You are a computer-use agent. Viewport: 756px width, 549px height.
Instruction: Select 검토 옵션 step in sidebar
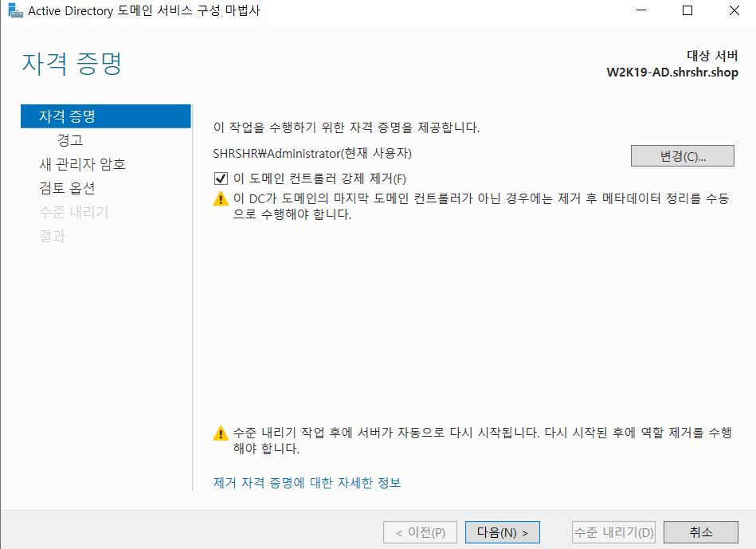click(x=67, y=188)
